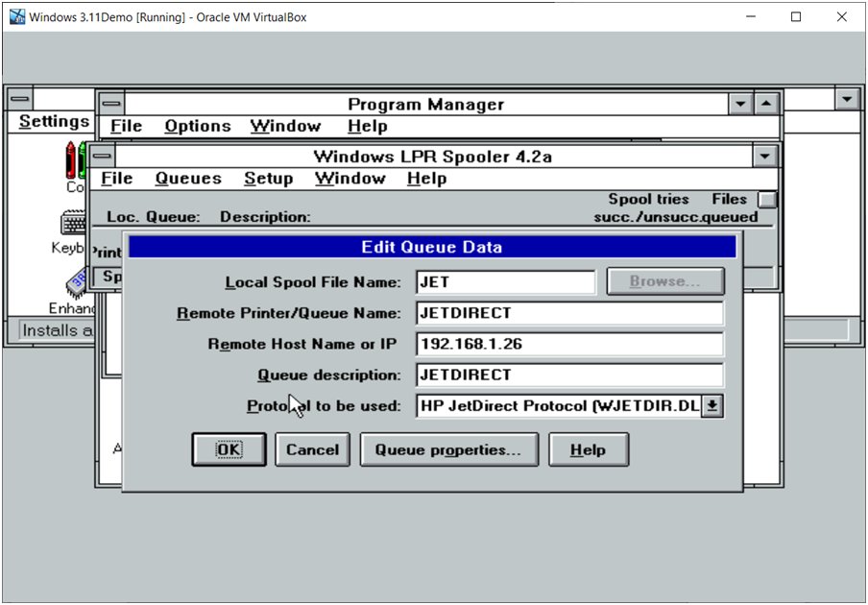Open Window menu in LPR Spooler
This screenshot has height=605, width=868.
coord(350,179)
